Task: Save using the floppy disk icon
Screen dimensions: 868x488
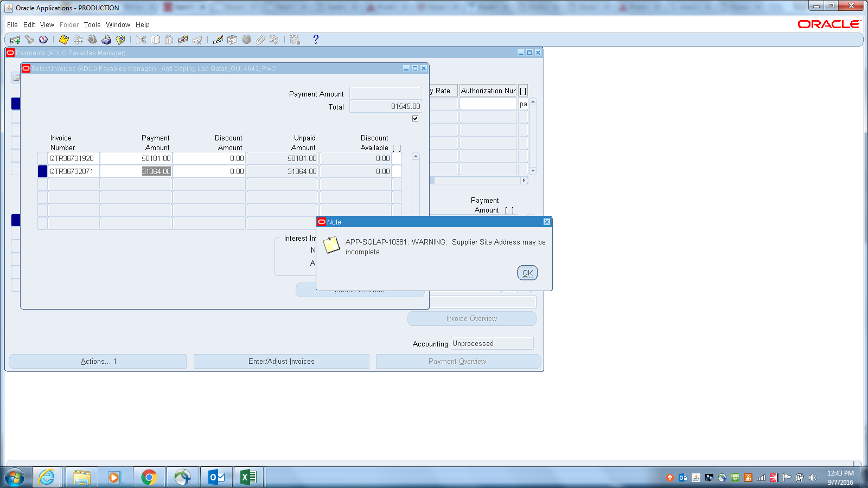Action: 63,39
